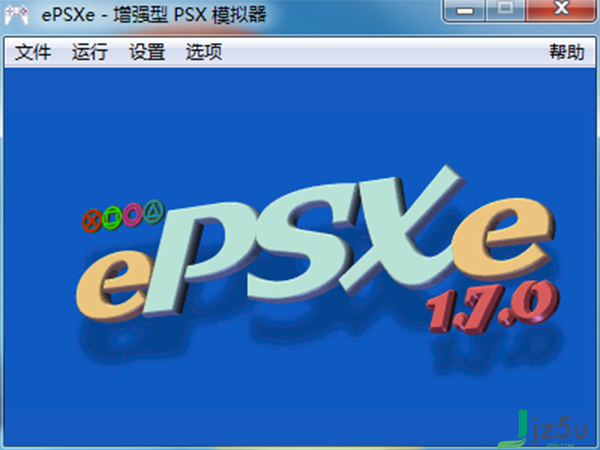Open the 帮助 menu
600x450 pixels.
click(x=567, y=52)
